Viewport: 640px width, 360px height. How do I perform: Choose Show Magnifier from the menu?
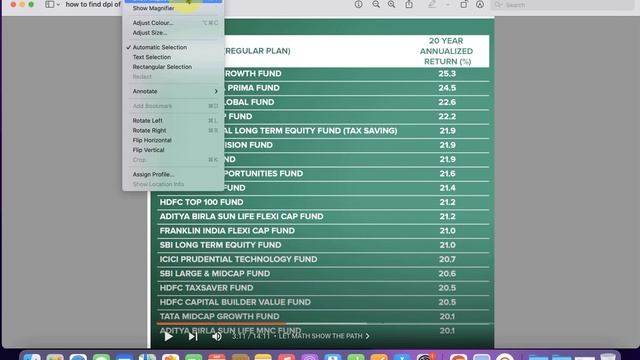click(173, 8)
